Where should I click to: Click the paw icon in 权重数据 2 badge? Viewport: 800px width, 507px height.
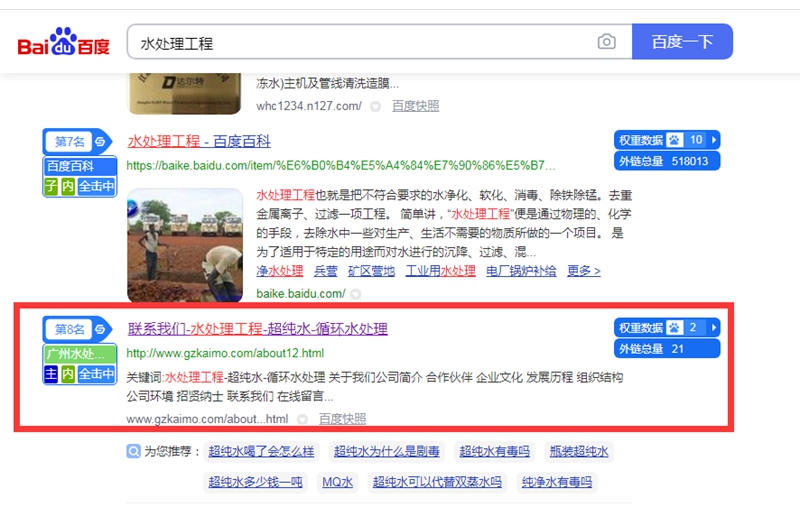674,328
